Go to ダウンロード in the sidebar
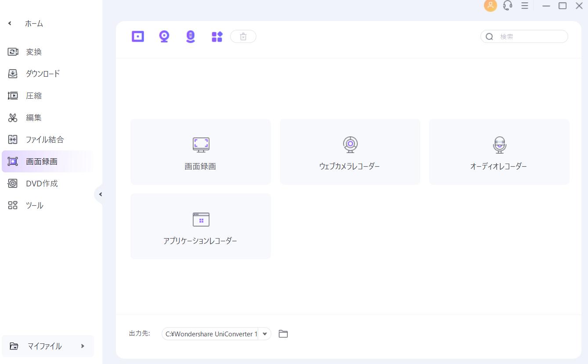Screen dimensions: 588x364 (x=48, y=74)
